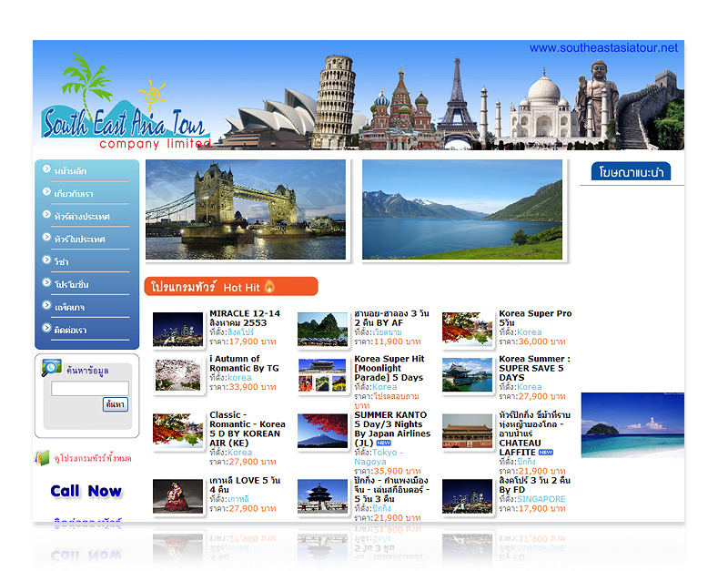728x571 pixels.
Task: Open the Tower Bridge banner image
Action: 246,209
